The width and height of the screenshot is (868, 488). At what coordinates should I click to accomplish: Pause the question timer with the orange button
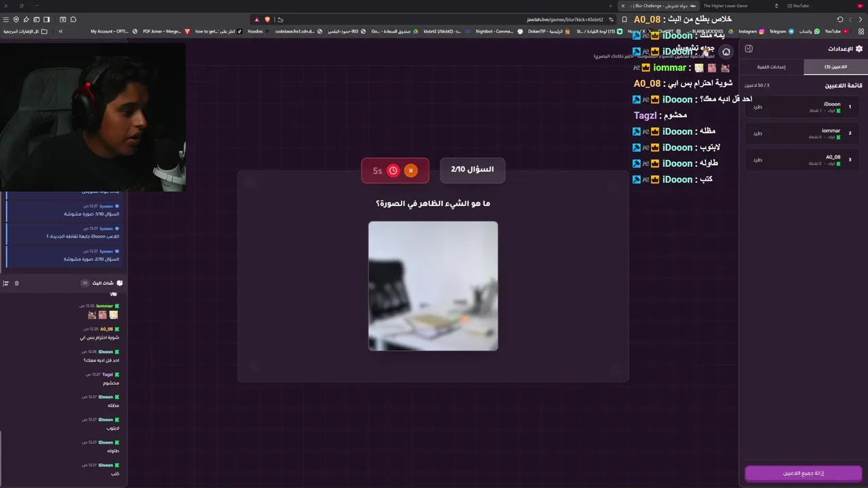(410, 171)
